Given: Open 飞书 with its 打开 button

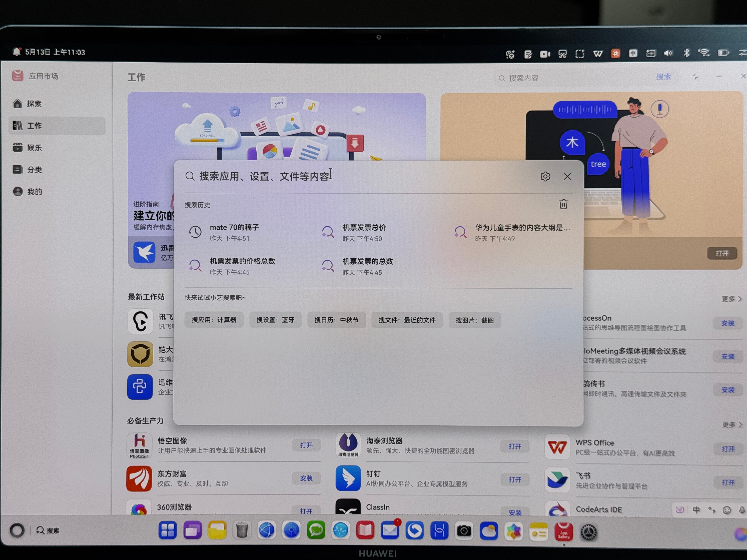Looking at the screenshot, I should pos(728,482).
